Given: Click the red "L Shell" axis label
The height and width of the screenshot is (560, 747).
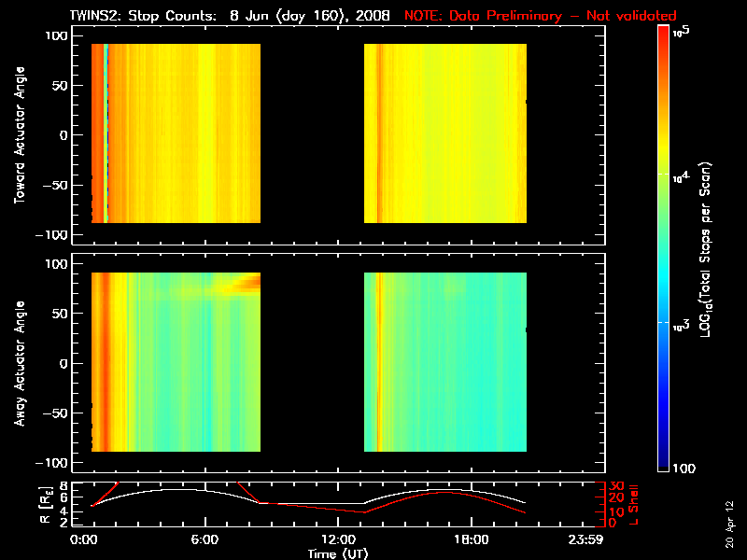Looking at the screenshot, I should [x=634, y=505].
